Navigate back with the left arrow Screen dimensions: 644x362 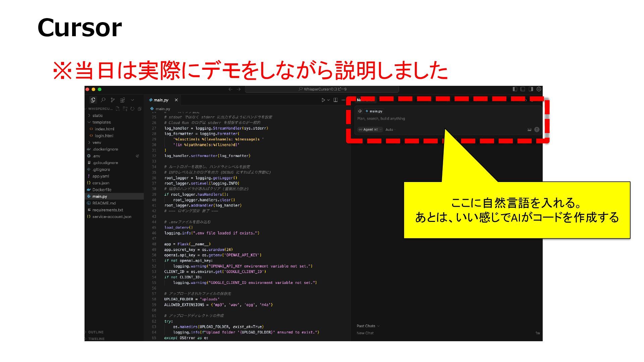pos(230,89)
